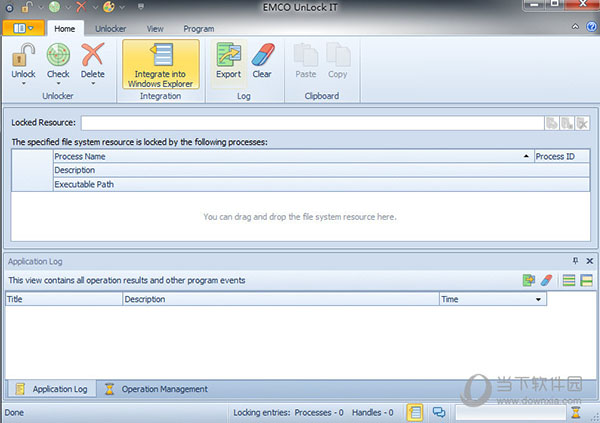Click the status bar progress field
600x423 pixels.
tap(510, 413)
